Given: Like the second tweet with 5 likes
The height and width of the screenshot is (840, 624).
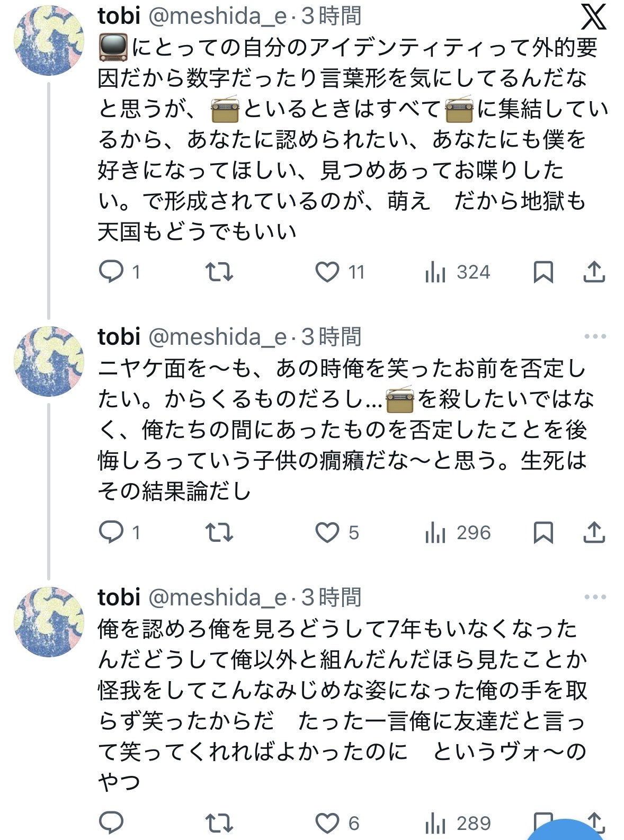Looking at the screenshot, I should pos(327,532).
